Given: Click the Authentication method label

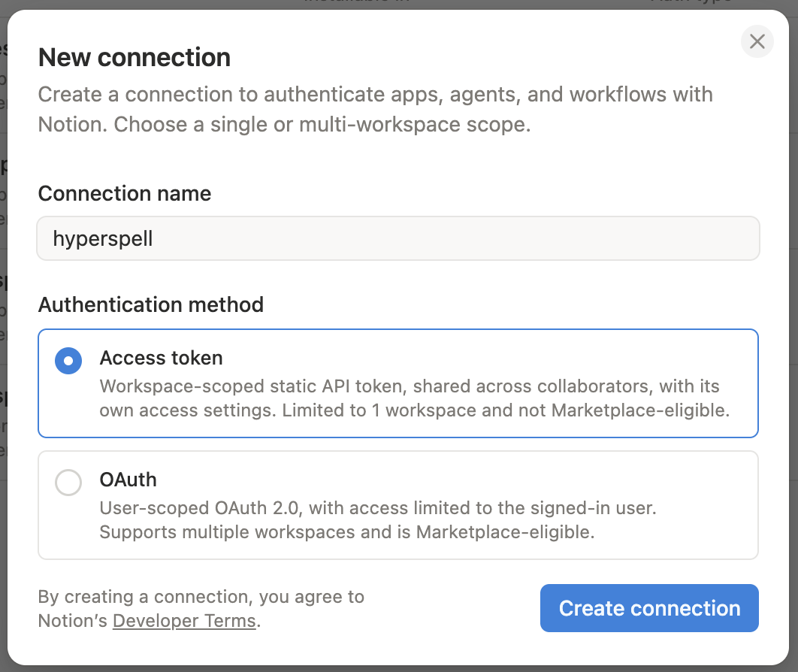Looking at the screenshot, I should [x=150, y=304].
